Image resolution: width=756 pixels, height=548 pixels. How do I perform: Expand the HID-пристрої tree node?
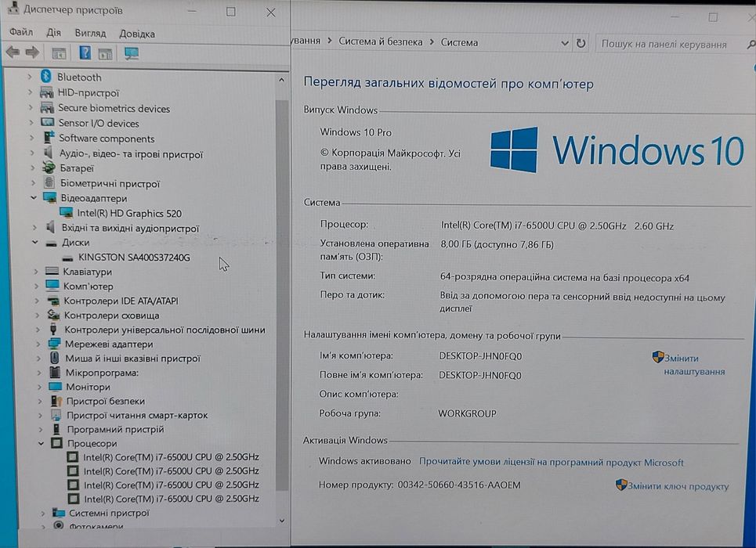(x=30, y=92)
